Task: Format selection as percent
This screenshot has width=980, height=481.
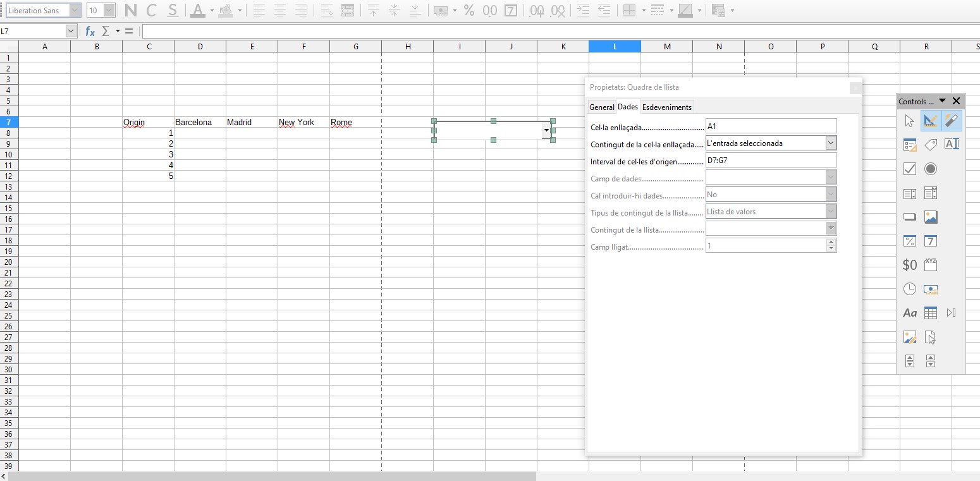Action: point(469,10)
